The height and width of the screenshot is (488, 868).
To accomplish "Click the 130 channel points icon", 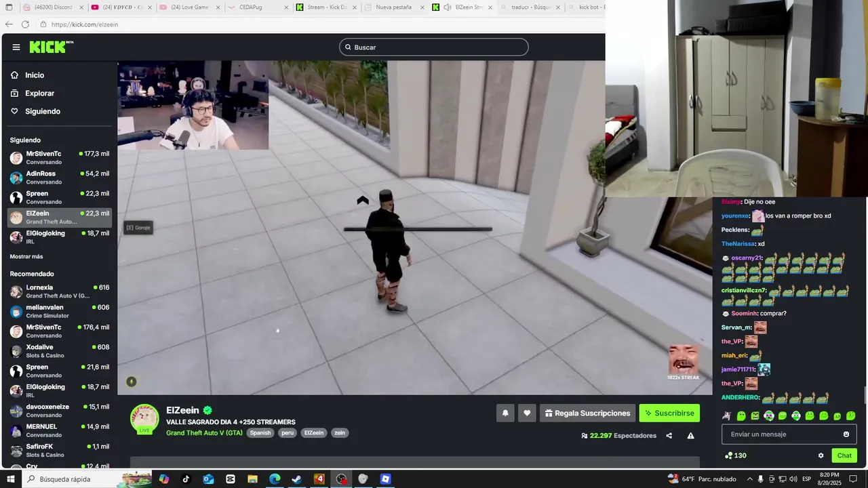I will pos(729,455).
